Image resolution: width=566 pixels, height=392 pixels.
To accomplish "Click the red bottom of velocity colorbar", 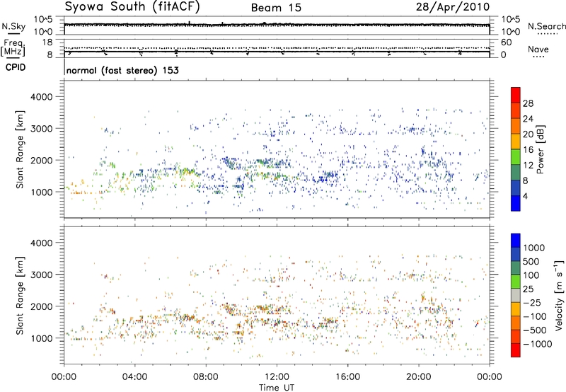I will (516, 350).
